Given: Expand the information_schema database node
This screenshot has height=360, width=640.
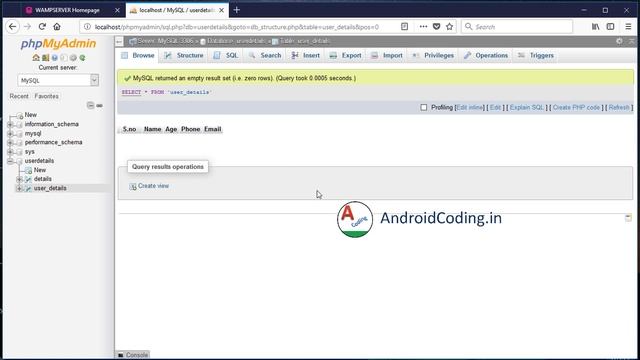Looking at the screenshot, I should [10, 124].
